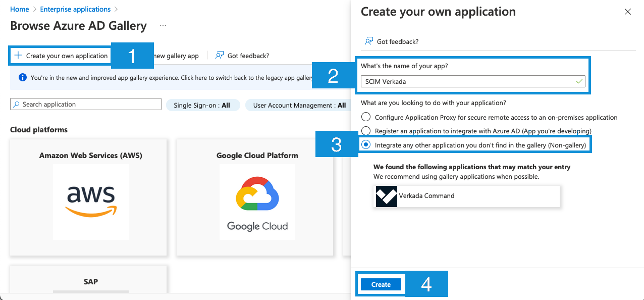Click the feedback icon in the gallery toolbar
Screen dimensions: 644x300
coord(220,56)
